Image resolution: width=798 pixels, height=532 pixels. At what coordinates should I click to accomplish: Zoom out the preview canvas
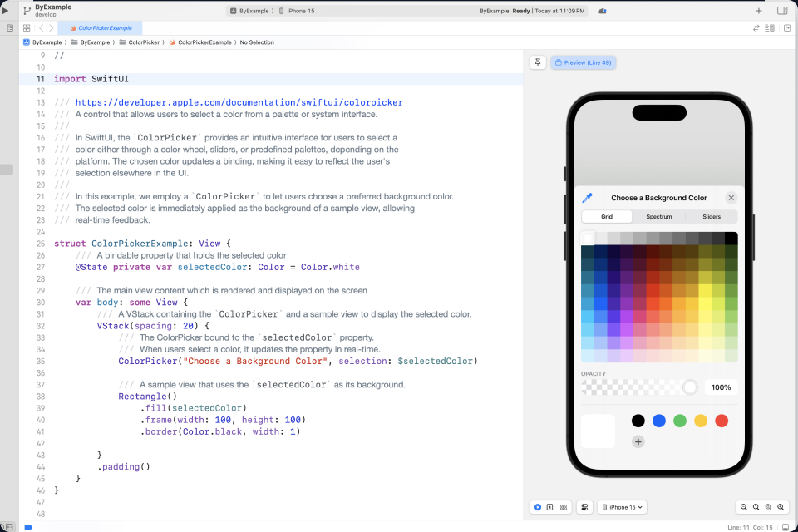pos(744,507)
